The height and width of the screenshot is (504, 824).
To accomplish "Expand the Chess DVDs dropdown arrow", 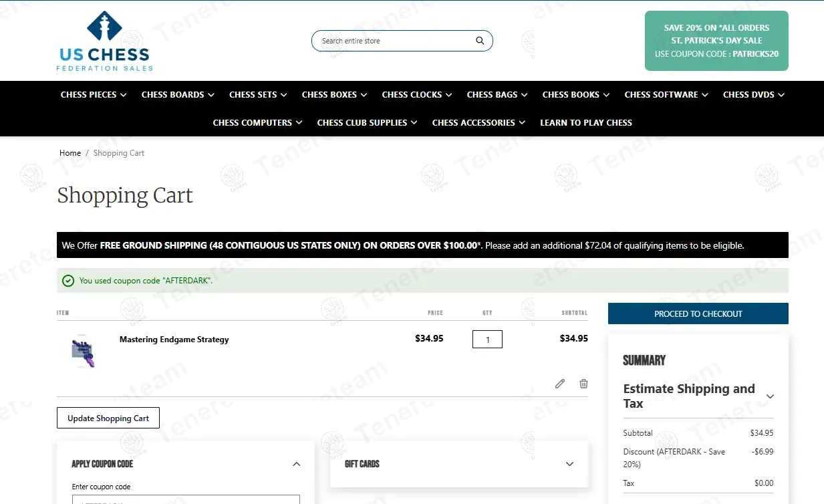I will click(781, 95).
